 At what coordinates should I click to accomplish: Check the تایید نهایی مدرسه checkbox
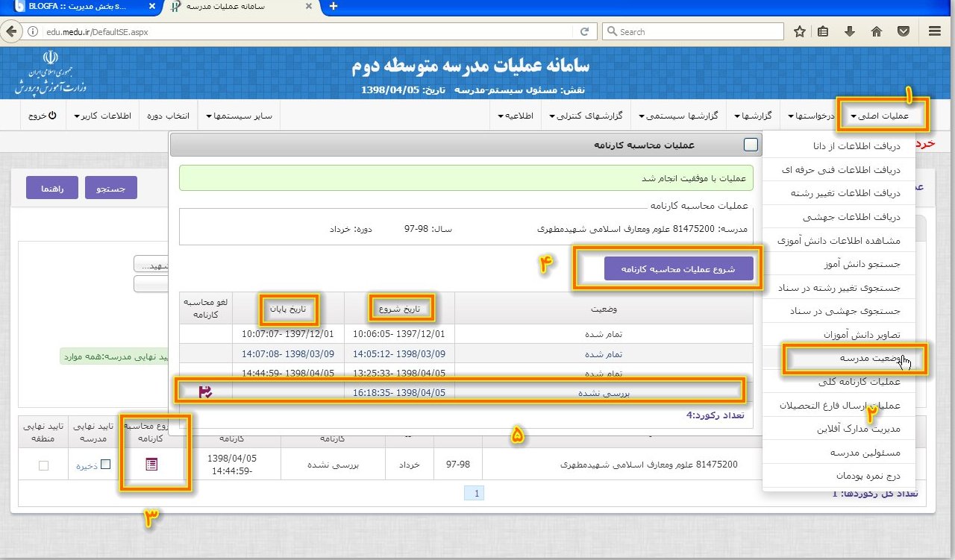click(x=105, y=465)
